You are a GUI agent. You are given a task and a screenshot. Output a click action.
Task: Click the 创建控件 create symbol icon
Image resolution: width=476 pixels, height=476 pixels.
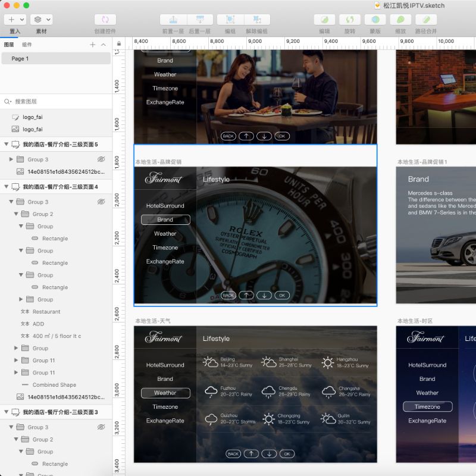point(105,20)
